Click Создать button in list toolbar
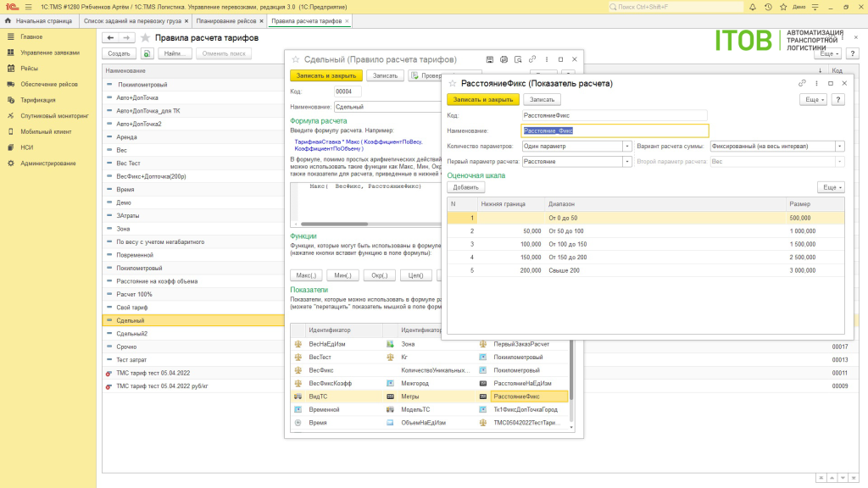The width and height of the screenshot is (868, 488). (x=119, y=53)
